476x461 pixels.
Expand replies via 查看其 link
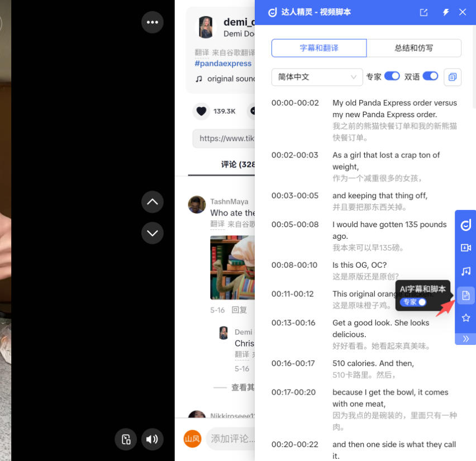(242, 387)
